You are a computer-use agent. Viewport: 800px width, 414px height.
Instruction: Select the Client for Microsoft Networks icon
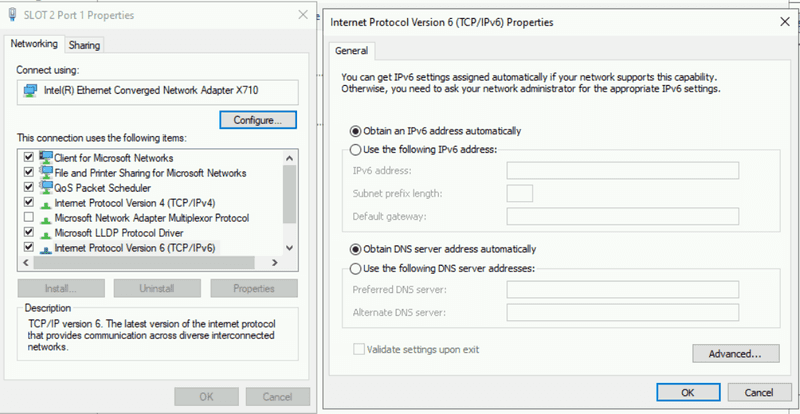coord(45,158)
